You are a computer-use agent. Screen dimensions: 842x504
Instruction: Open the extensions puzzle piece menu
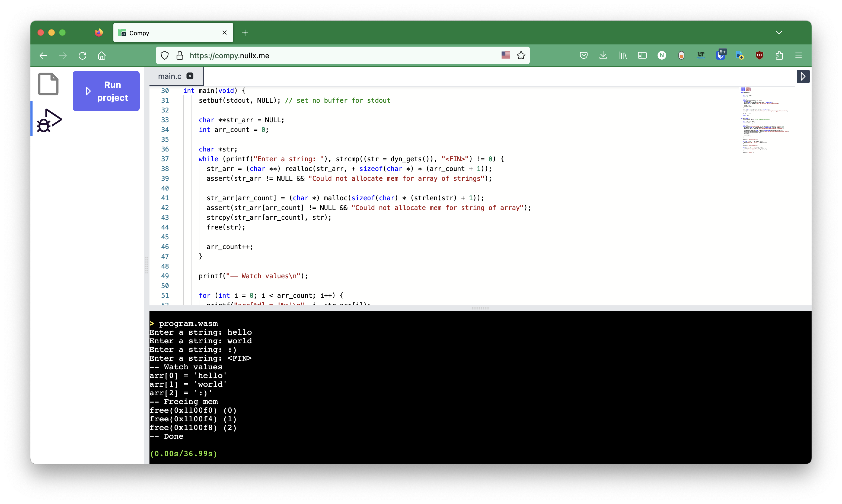[x=779, y=55]
